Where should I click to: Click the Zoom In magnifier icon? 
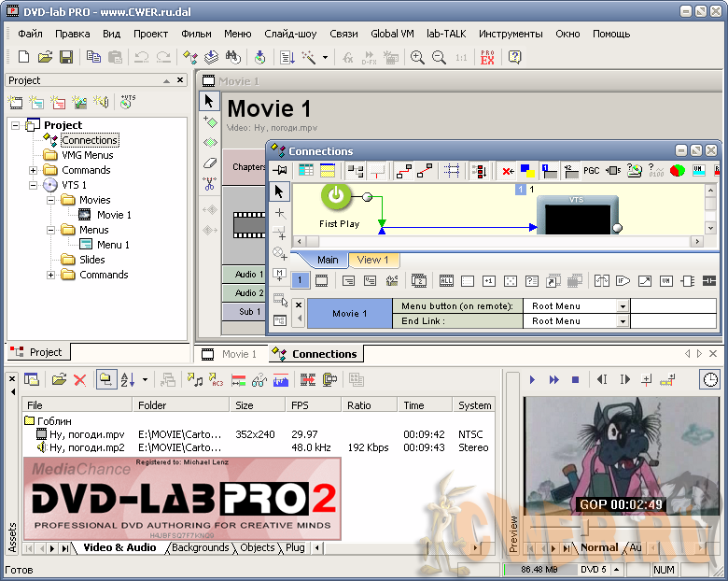tap(417, 57)
